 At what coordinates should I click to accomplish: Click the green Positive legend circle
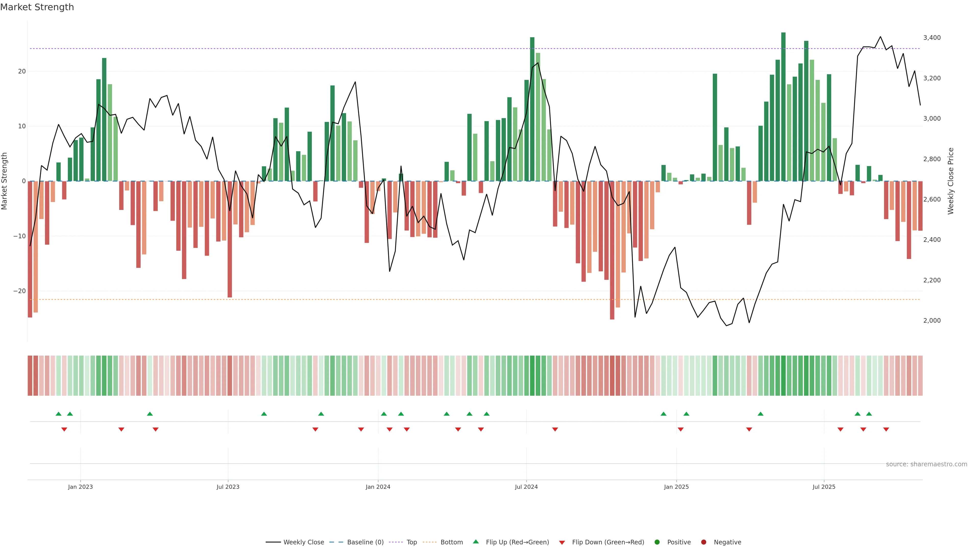[657, 542]
